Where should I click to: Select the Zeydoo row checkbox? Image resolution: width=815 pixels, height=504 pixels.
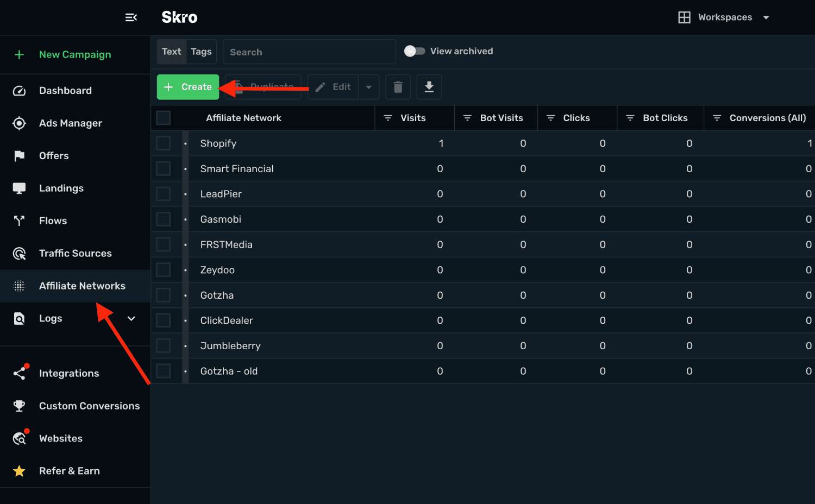pyautogui.click(x=163, y=270)
